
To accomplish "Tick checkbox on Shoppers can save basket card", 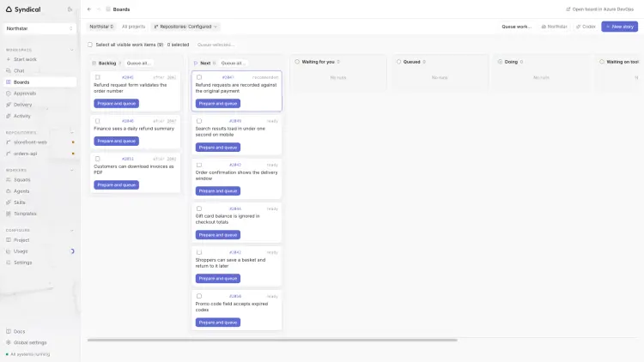I will pos(199,252).
